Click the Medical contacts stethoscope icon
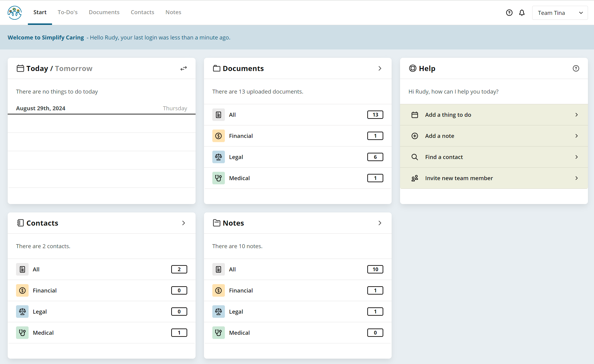The height and width of the screenshot is (364, 594). click(22, 333)
